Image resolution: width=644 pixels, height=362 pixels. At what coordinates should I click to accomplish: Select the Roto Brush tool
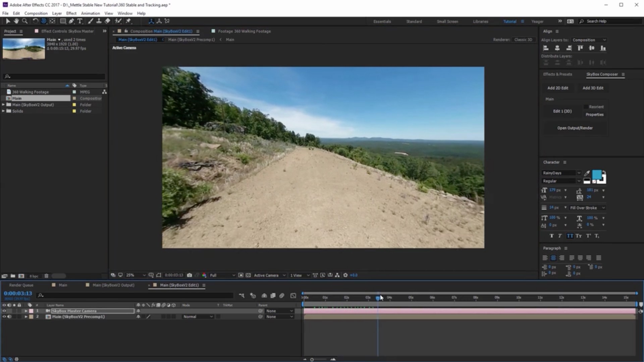[118, 21]
